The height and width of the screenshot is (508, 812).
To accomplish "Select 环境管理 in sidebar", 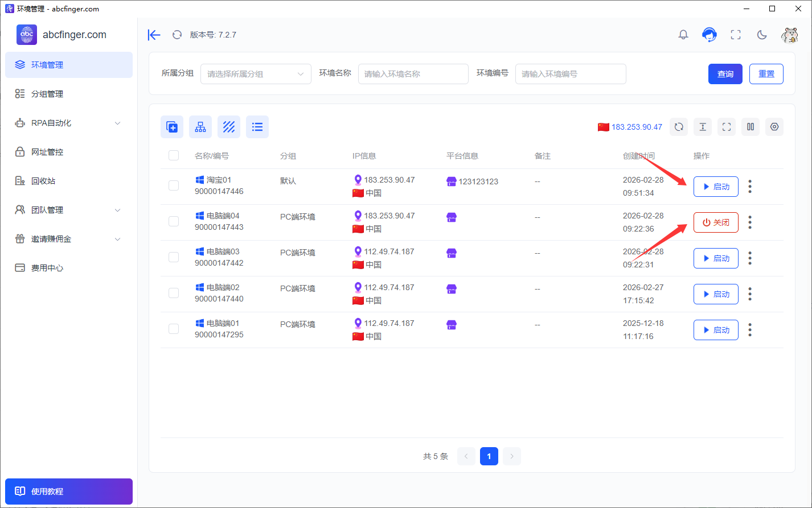I will [x=69, y=65].
